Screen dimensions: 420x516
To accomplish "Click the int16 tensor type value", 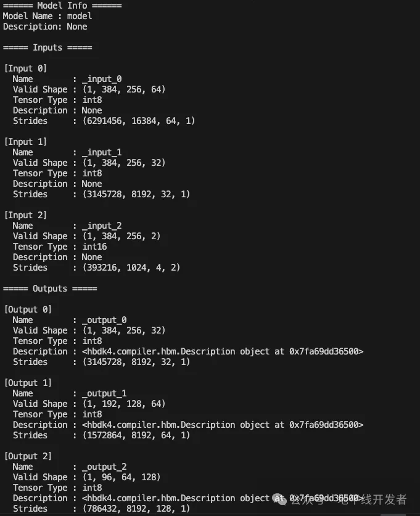I will point(94,247).
